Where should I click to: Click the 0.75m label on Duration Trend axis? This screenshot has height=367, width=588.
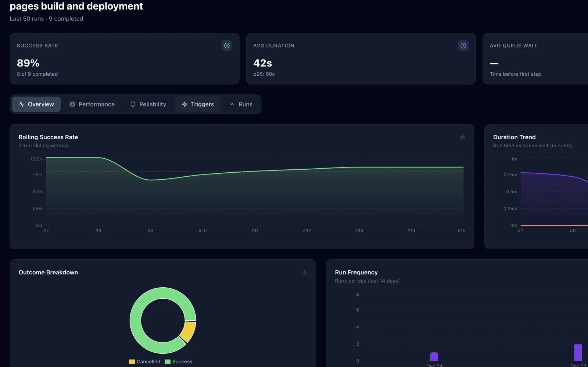pos(510,174)
